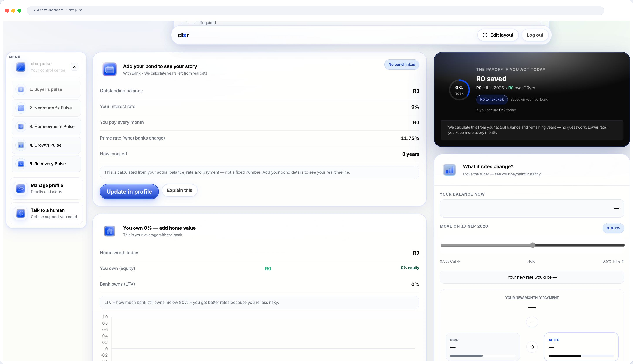
Task: Click the clxr pulse pen icon
Action: [21, 67]
